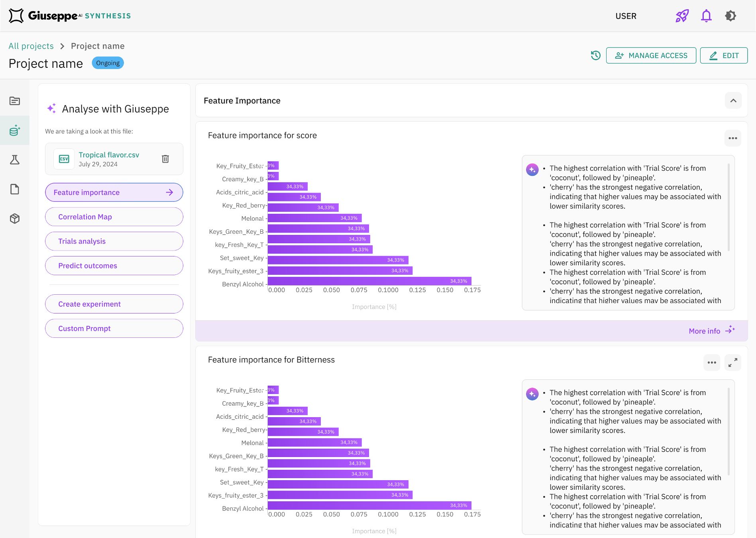Click the Edit project button

point(724,55)
